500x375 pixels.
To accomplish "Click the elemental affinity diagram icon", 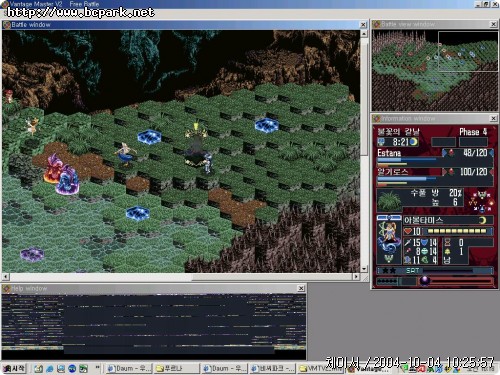I will pos(481,201).
